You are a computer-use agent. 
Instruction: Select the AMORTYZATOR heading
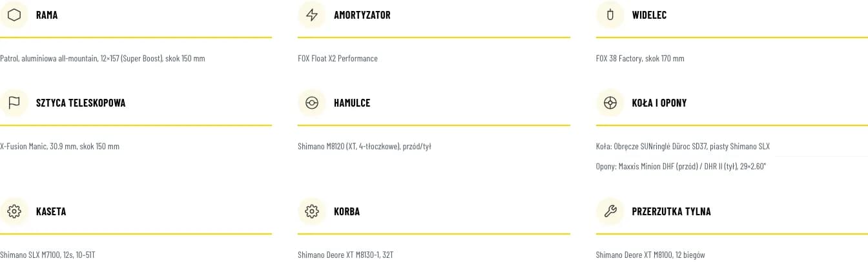click(362, 15)
